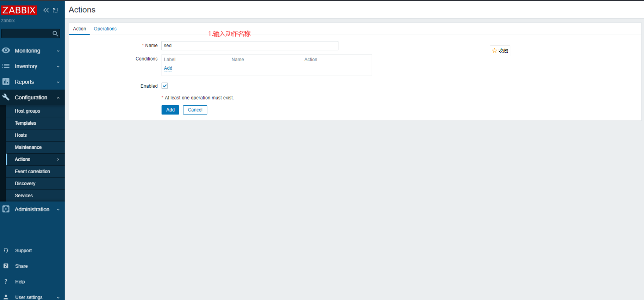Click the User settings label
The width and height of the screenshot is (644, 300).
pos(29,297)
